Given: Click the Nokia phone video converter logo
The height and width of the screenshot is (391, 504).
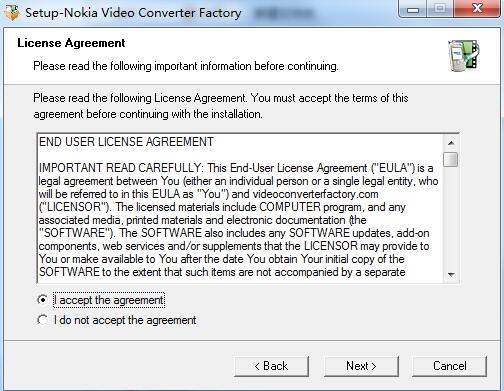Looking at the screenshot, I should click(464, 56).
